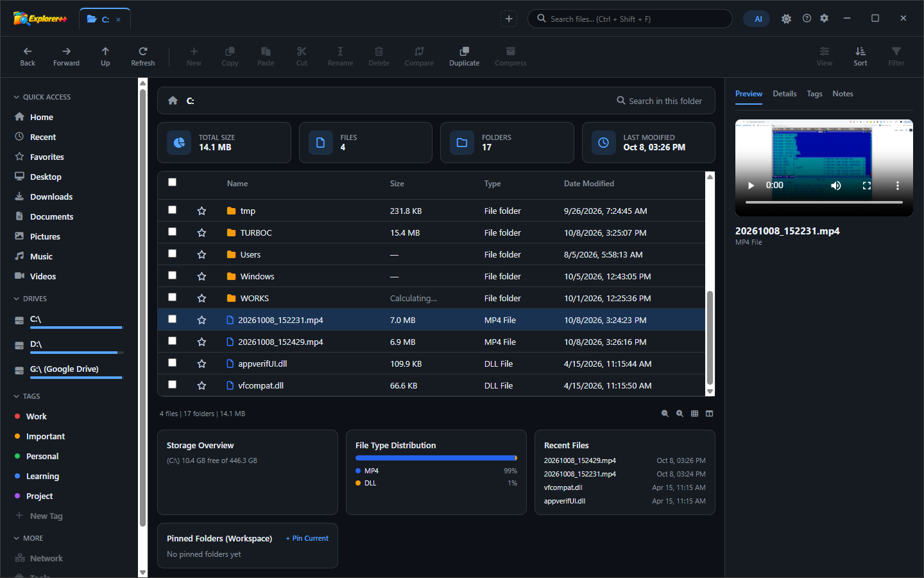Check the TURBOC folder checkbox
This screenshot has width=924, height=578.
coord(172,232)
